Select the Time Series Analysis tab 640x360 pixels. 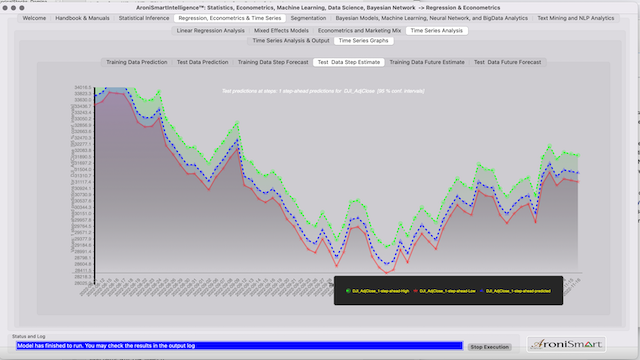pos(437,31)
